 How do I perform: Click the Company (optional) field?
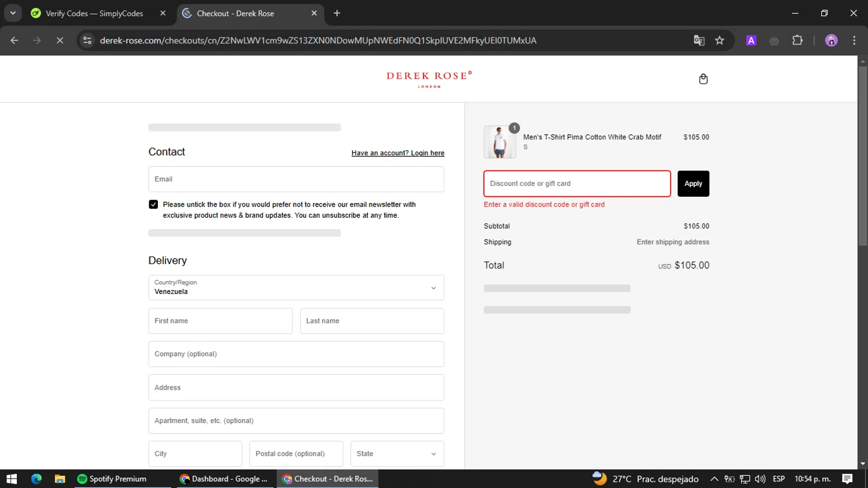click(296, 354)
